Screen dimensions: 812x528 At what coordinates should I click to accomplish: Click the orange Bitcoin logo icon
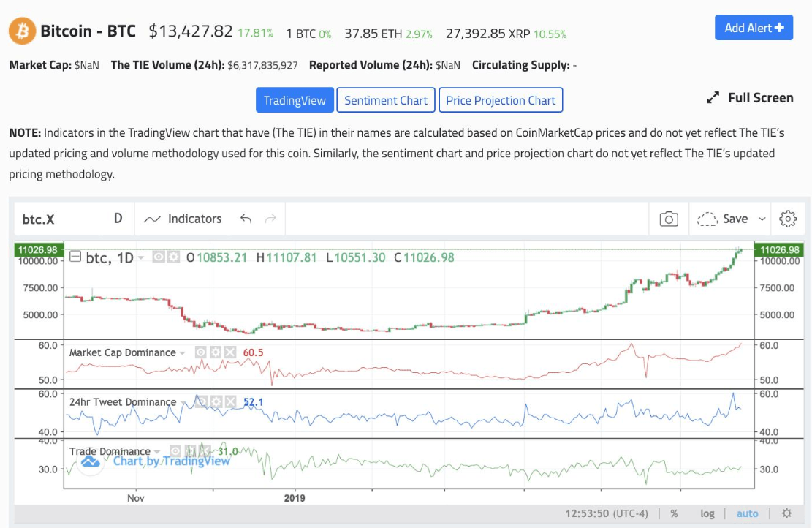22,31
